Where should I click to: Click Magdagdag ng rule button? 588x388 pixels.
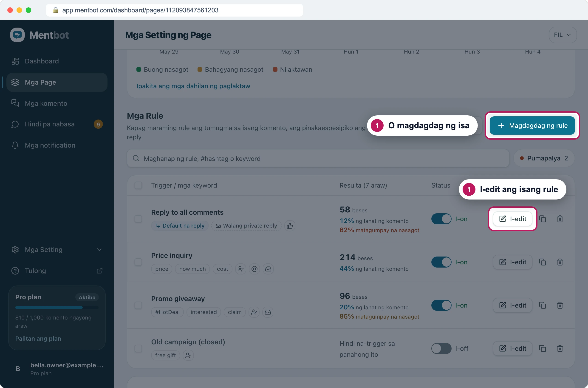pos(532,126)
